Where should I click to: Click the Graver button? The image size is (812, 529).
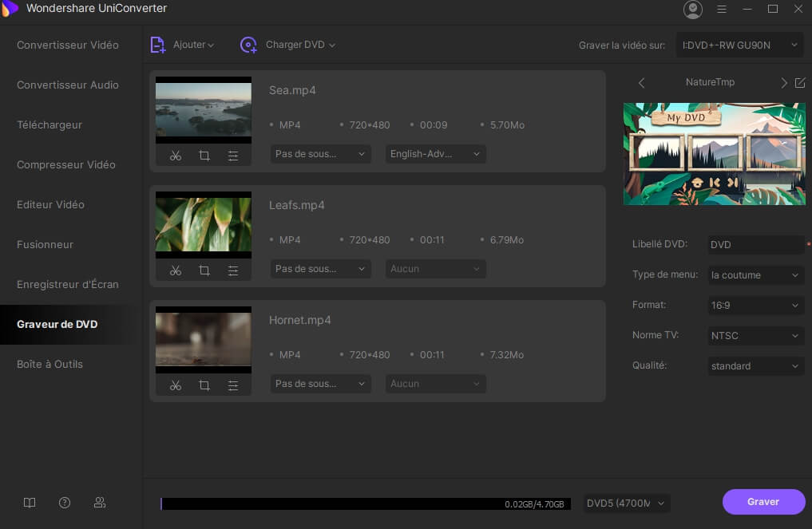click(763, 502)
